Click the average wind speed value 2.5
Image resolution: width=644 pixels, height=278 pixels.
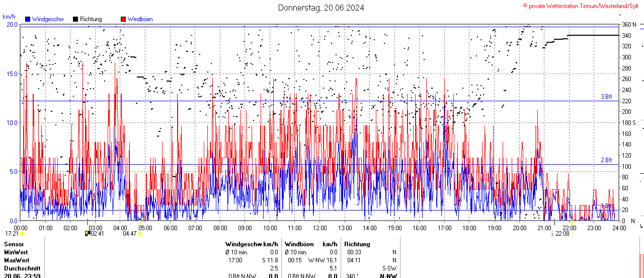[274, 268]
